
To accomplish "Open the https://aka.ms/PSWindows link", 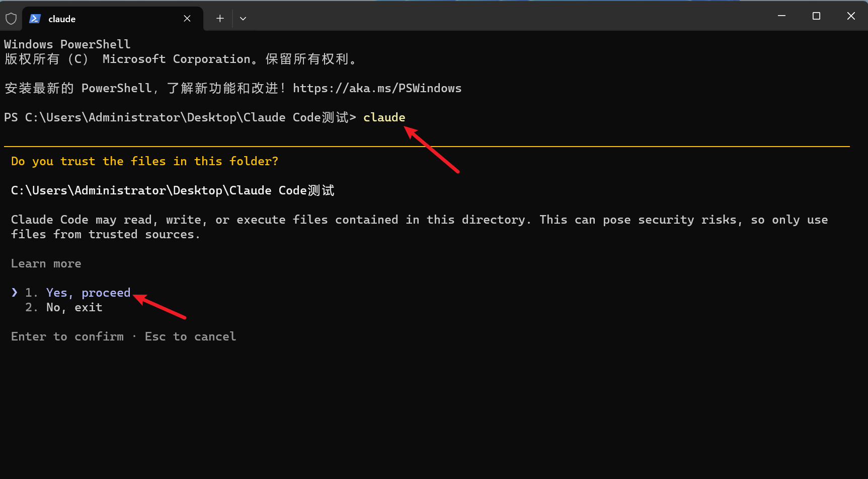I will tap(377, 88).
